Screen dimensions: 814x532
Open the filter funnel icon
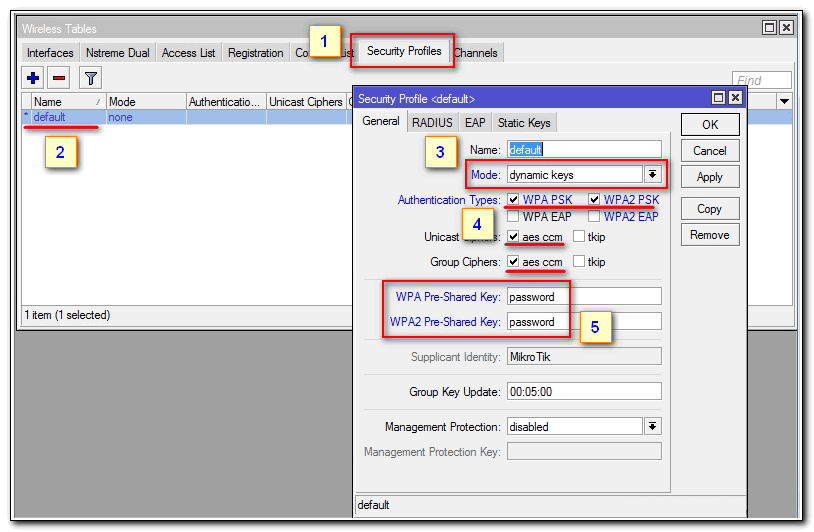[x=90, y=78]
